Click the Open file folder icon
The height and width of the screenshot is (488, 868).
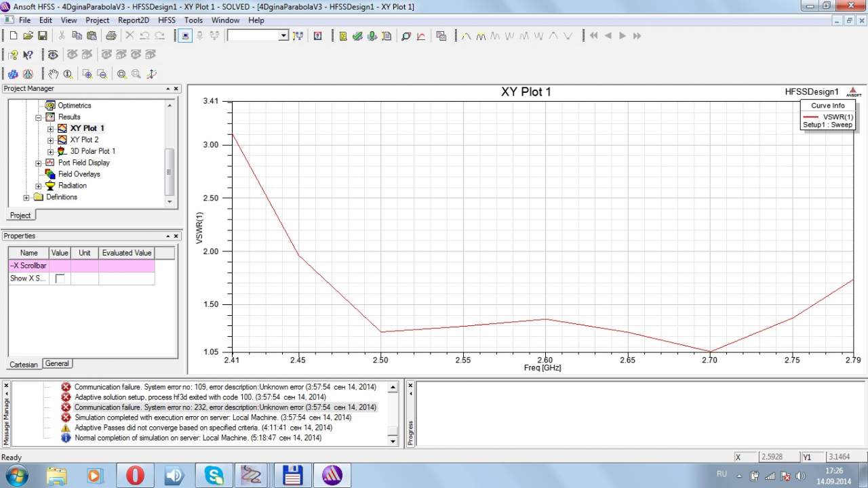click(x=28, y=36)
